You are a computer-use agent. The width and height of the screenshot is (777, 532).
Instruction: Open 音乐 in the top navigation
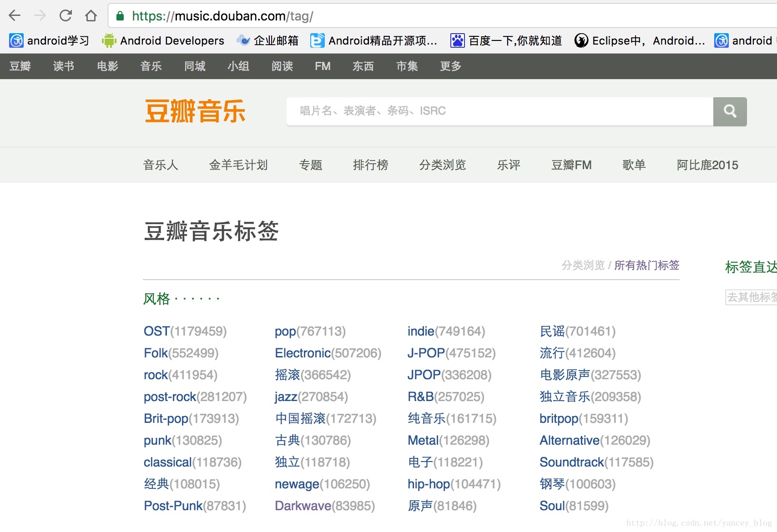(x=151, y=66)
